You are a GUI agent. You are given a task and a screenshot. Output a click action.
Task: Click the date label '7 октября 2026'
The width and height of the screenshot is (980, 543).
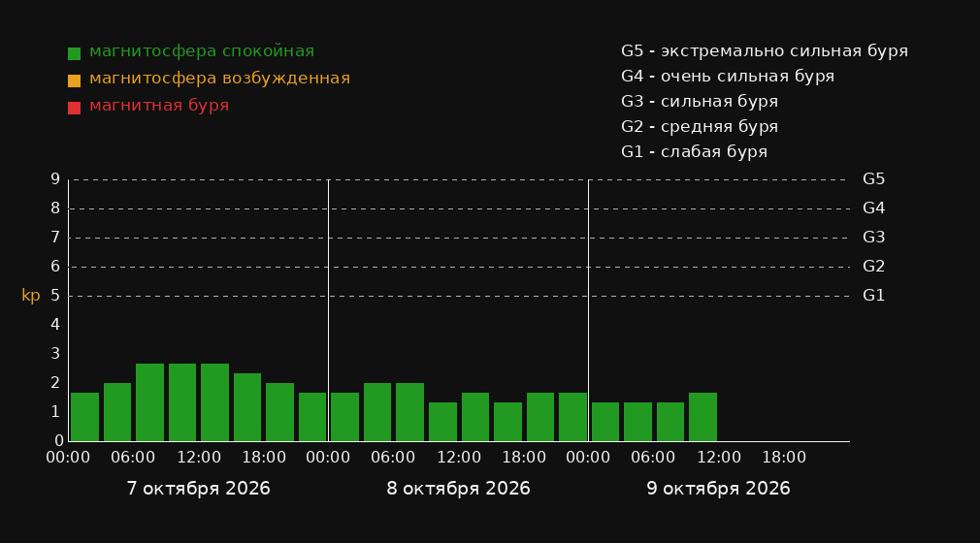coord(198,489)
